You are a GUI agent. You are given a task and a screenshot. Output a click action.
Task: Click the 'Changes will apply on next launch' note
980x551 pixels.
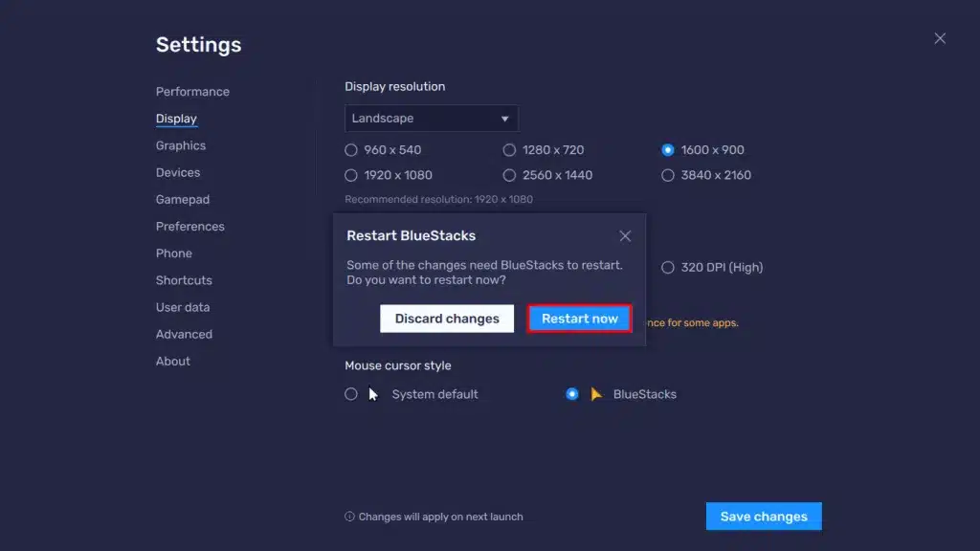440,517
